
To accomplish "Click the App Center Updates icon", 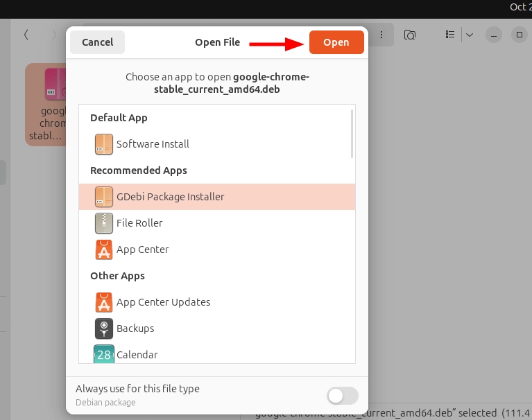I will pos(104,302).
